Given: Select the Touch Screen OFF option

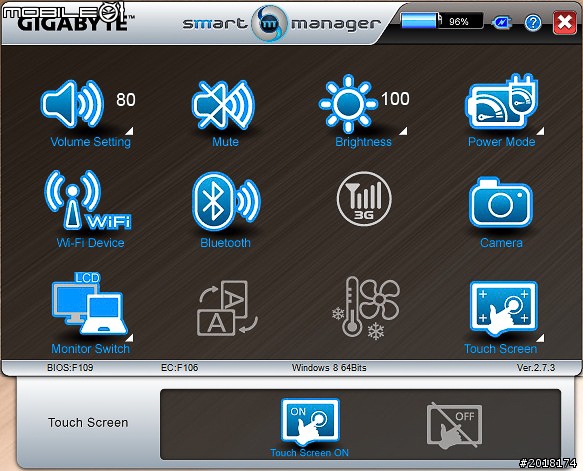Looking at the screenshot, I should coord(454,425).
